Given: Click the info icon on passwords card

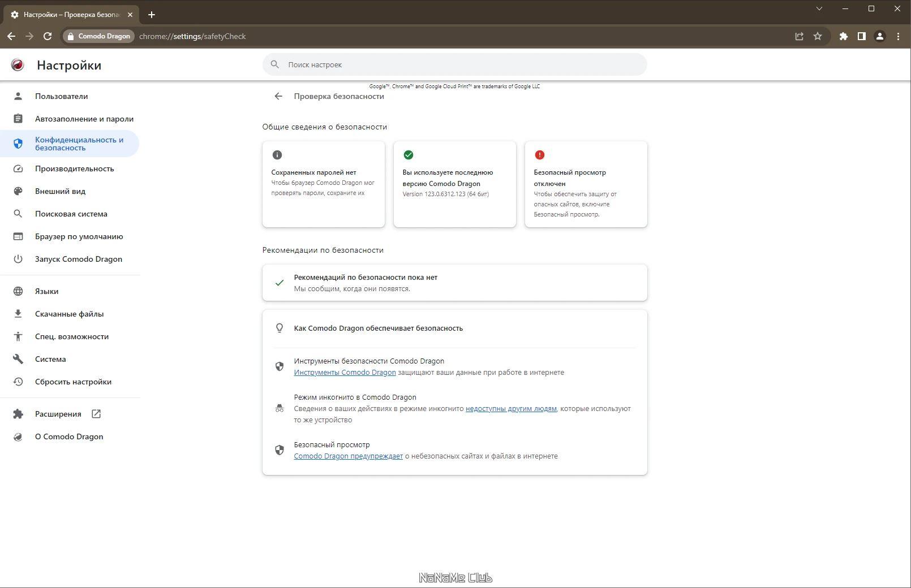Looking at the screenshot, I should coord(277,155).
